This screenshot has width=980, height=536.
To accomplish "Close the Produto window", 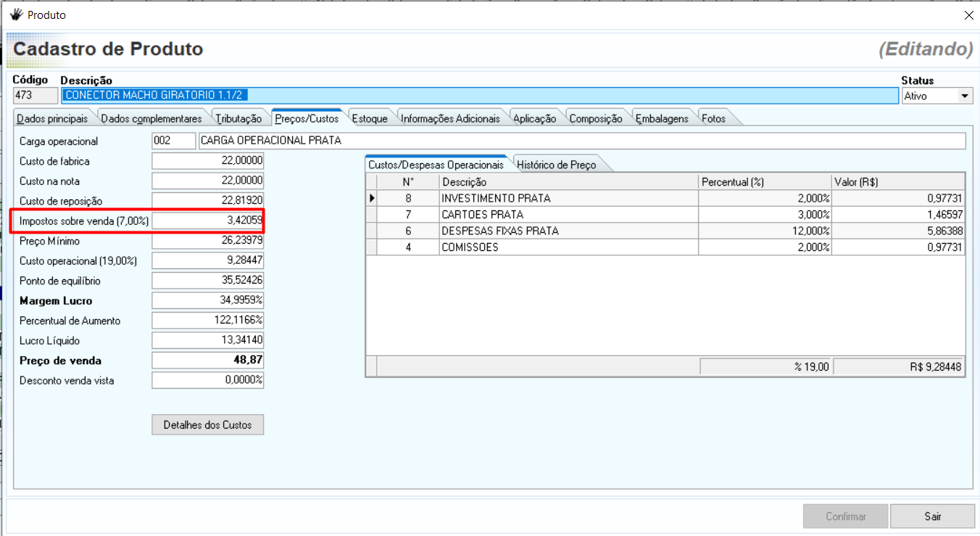I will [968, 15].
